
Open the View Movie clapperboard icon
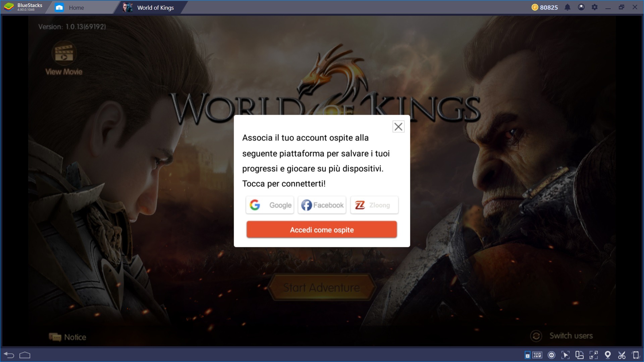64,53
